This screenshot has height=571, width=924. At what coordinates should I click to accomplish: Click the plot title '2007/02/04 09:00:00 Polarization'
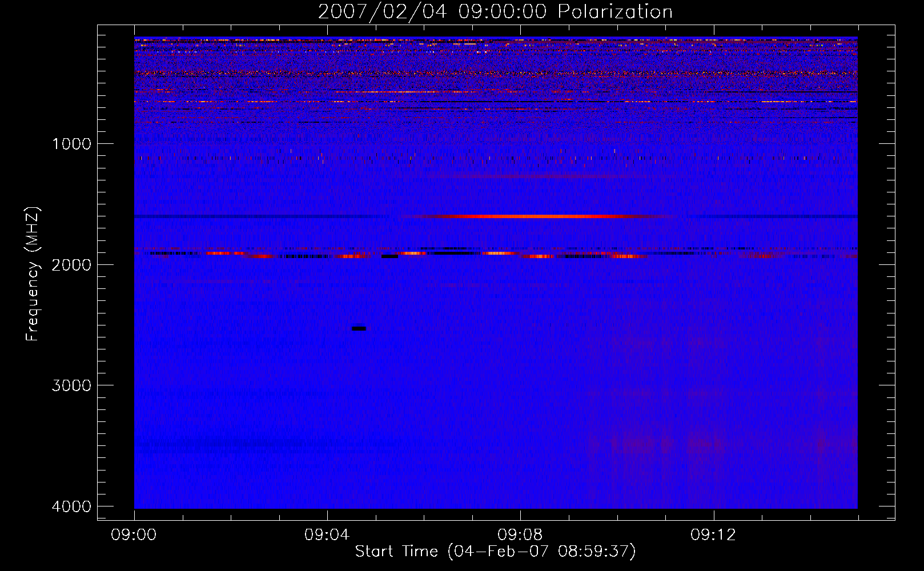pyautogui.click(x=495, y=11)
